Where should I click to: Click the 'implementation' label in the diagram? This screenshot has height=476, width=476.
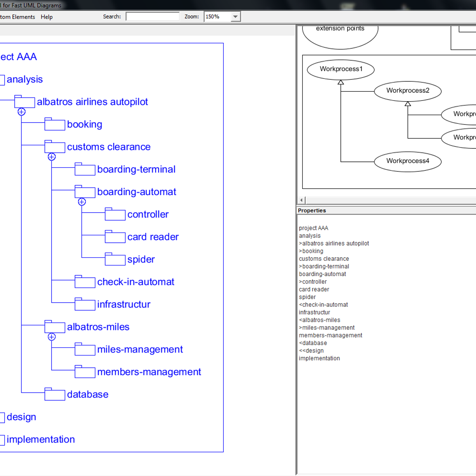pos(40,440)
